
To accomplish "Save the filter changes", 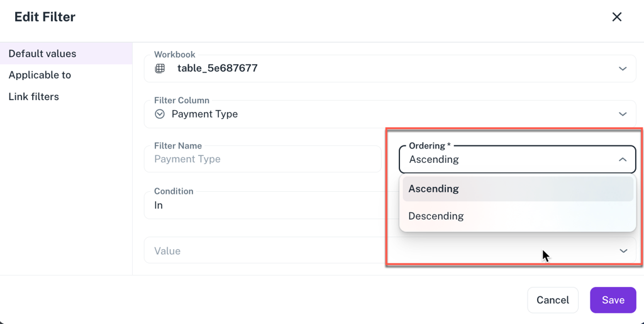I will tap(613, 300).
